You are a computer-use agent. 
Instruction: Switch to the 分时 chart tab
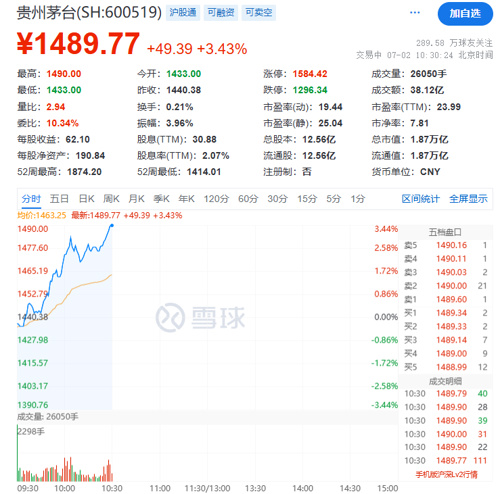click(31, 199)
